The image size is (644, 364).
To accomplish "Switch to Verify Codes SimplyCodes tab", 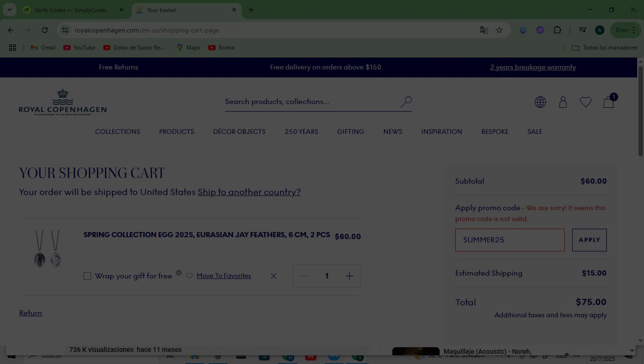I will (70, 10).
